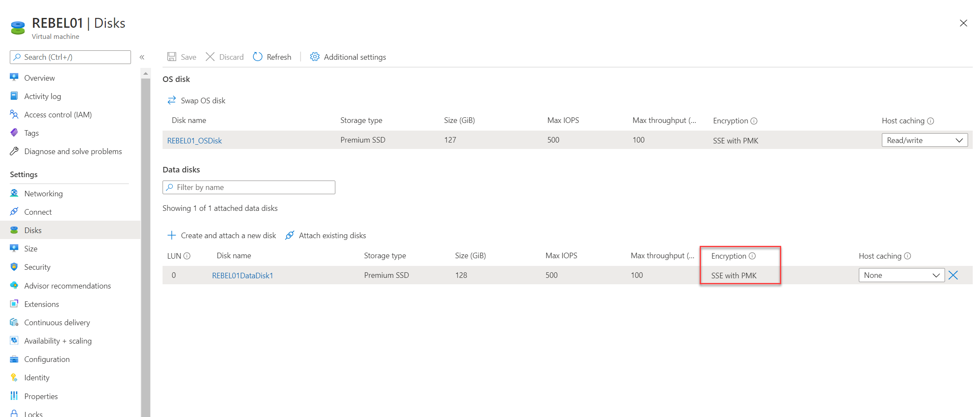This screenshot has width=980, height=417.
Task: Click the Availability + scaling icon
Action: [14, 340]
